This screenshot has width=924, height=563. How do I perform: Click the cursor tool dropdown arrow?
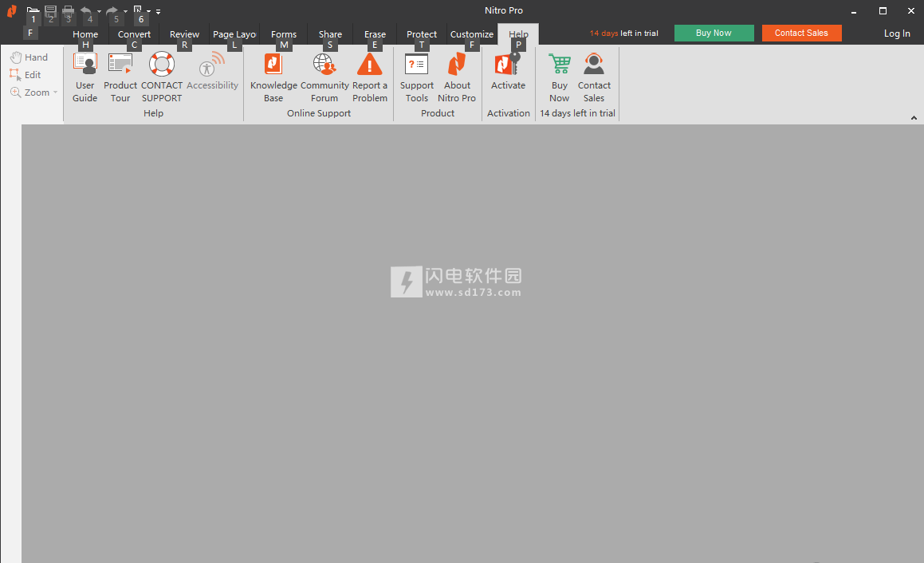(148, 11)
